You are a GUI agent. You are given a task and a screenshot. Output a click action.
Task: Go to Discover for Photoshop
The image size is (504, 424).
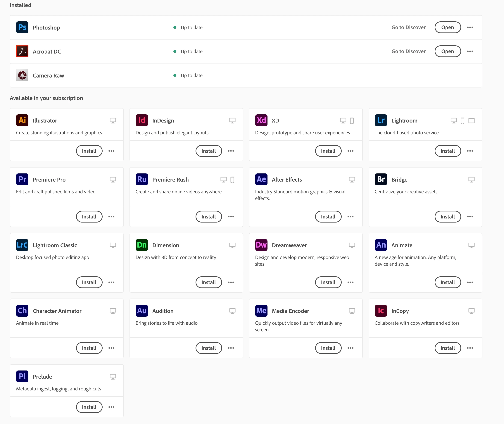click(x=408, y=27)
